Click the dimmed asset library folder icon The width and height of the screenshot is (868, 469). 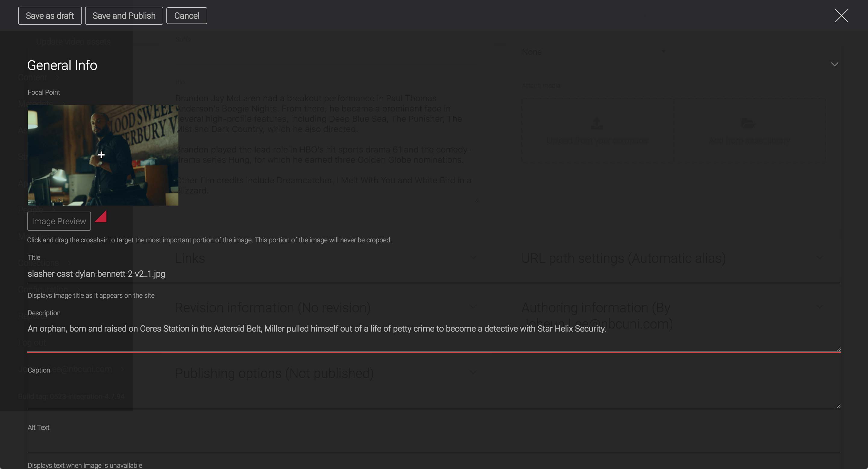coord(748,123)
